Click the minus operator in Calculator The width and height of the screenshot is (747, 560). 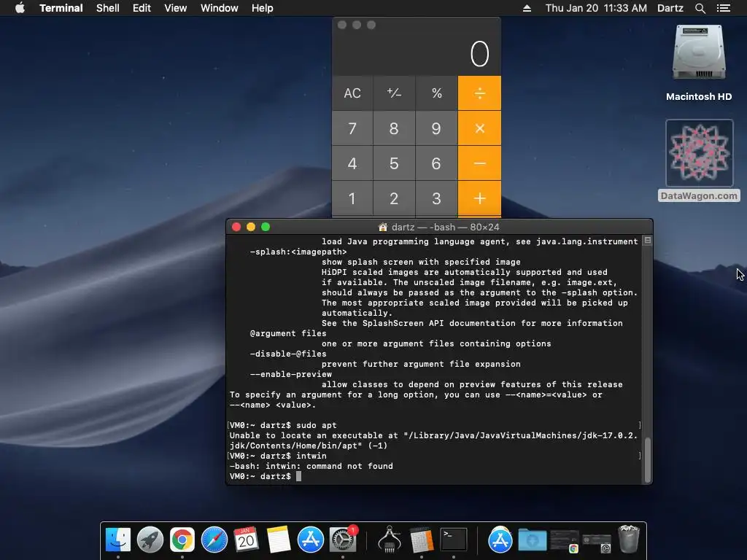pyautogui.click(x=480, y=163)
